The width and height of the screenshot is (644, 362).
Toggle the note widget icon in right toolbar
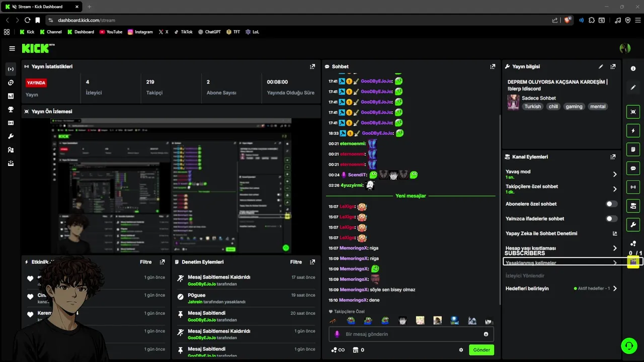(633, 149)
